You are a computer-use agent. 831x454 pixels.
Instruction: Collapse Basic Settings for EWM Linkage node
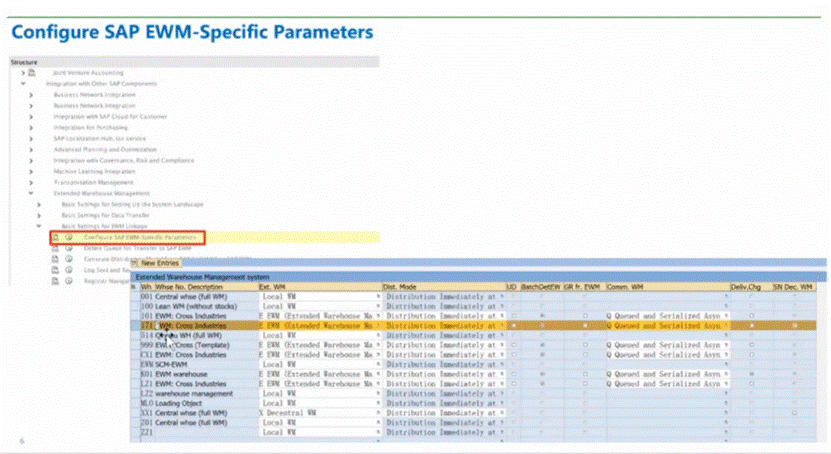(x=39, y=226)
